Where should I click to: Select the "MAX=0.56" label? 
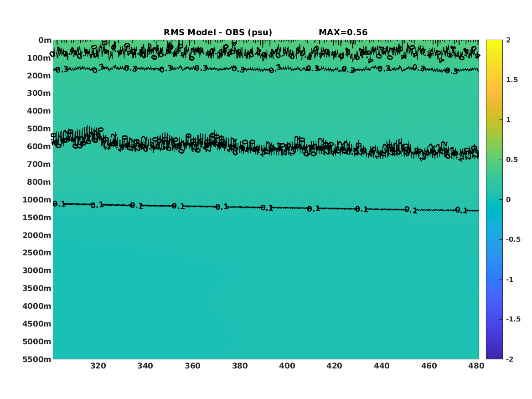343,32
